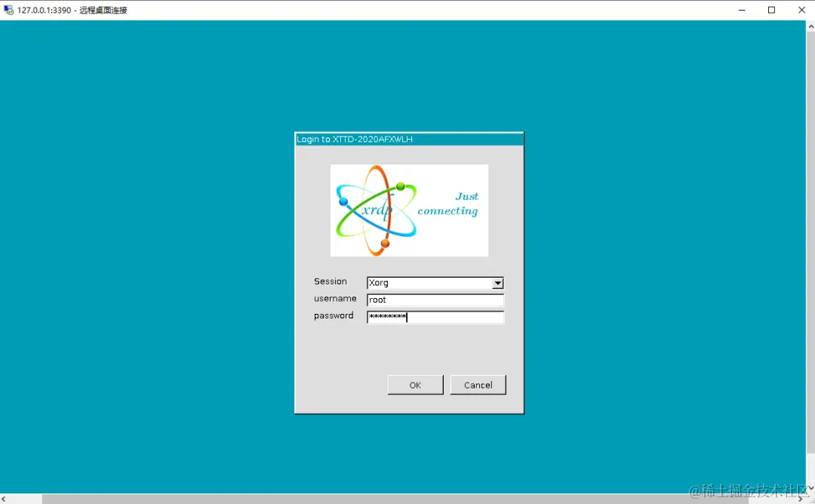
Task: Nudge view with horizontal scrollbar left arrow
Action: tap(4, 499)
